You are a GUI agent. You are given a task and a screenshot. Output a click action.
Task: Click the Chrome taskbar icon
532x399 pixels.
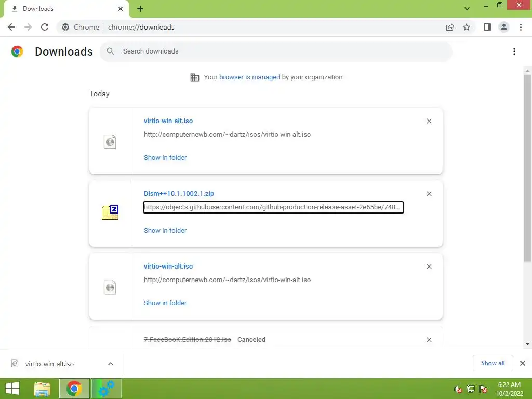point(74,389)
